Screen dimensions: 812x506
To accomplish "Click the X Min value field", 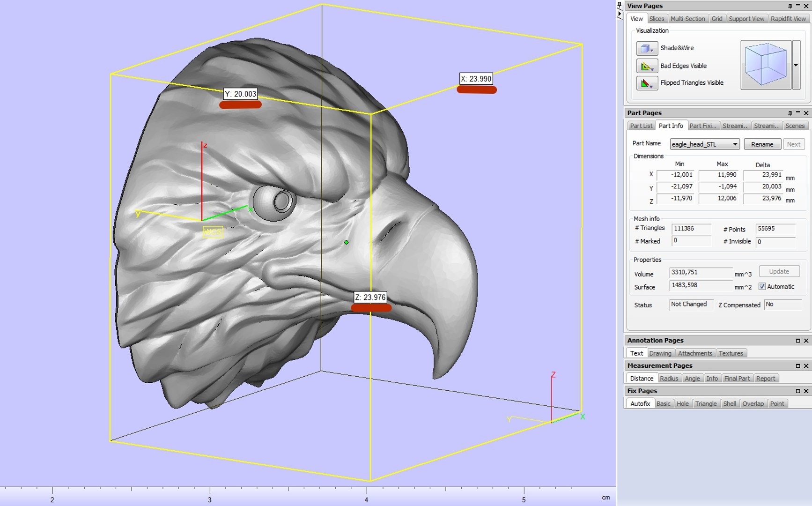I will (676, 175).
